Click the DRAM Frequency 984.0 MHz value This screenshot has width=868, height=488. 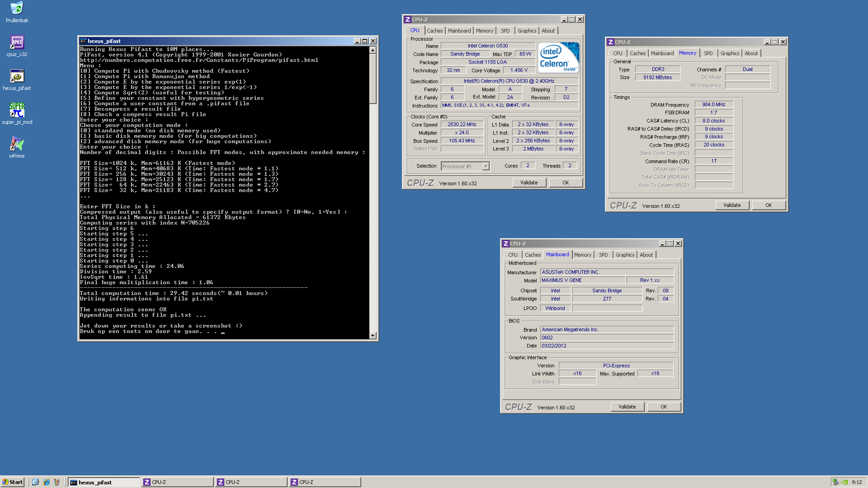tap(713, 104)
